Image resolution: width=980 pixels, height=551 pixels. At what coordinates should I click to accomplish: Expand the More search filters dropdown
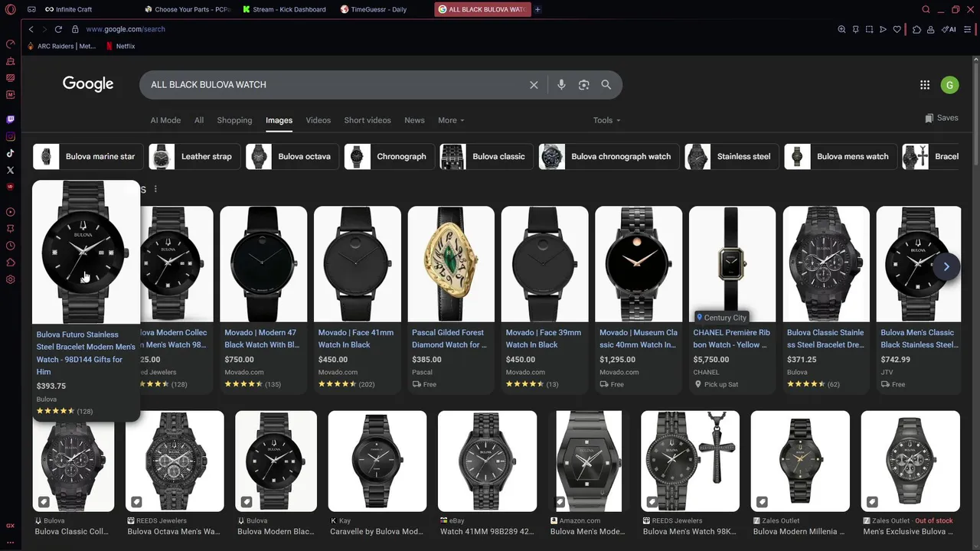(451, 120)
